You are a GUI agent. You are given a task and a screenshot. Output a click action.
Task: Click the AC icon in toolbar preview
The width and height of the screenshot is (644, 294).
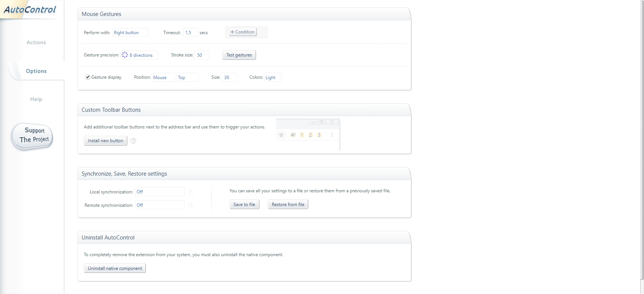293,135
